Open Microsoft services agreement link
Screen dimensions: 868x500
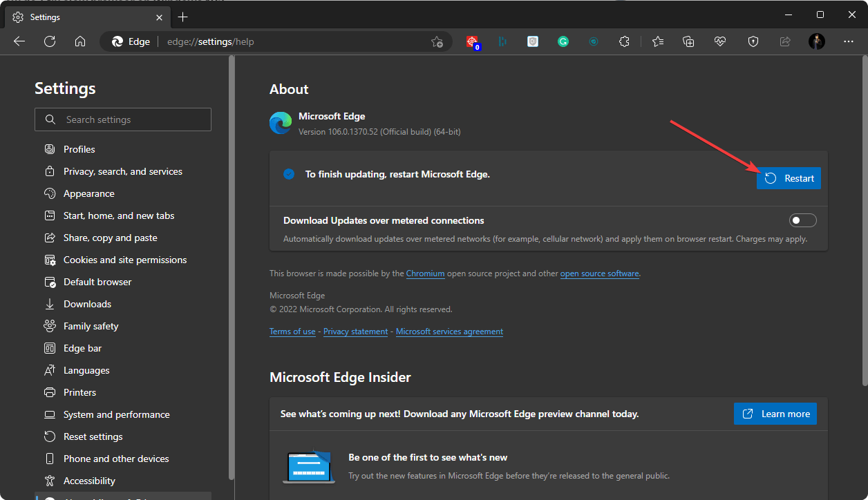449,331
